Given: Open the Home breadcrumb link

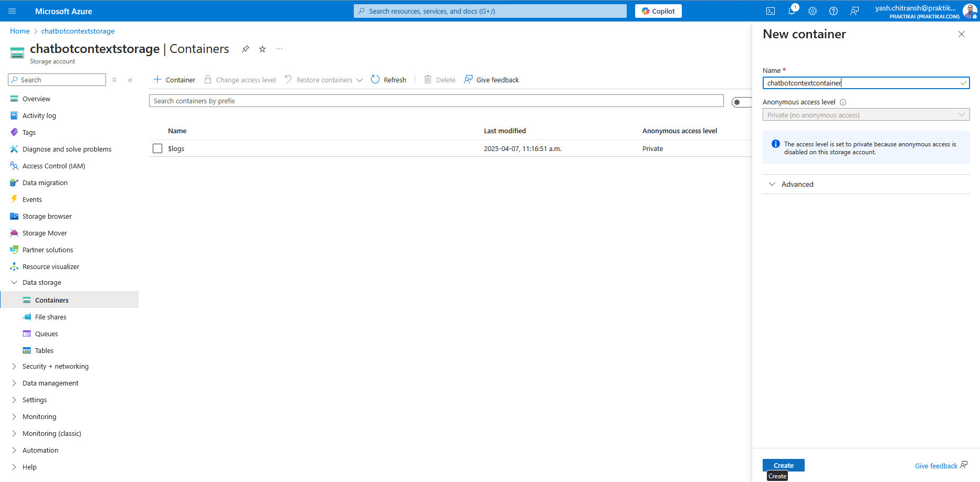Looking at the screenshot, I should coord(19,31).
